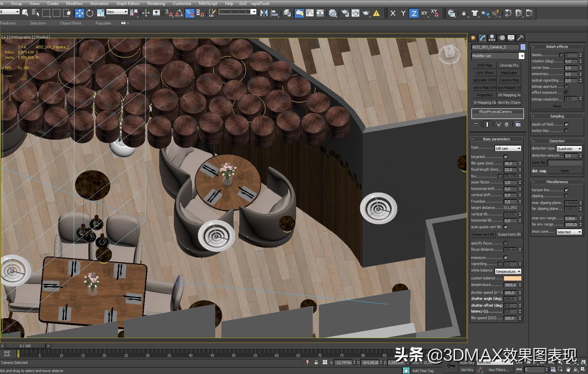
Task: Enable motion blur checkbox
Action: click(x=566, y=131)
